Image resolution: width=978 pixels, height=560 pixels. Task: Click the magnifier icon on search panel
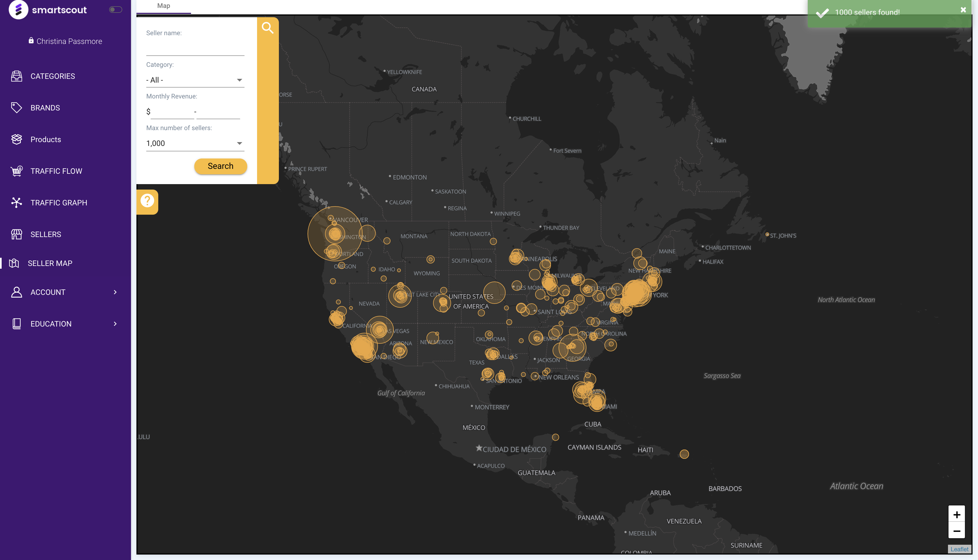pyautogui.click(x=267, y=28)
